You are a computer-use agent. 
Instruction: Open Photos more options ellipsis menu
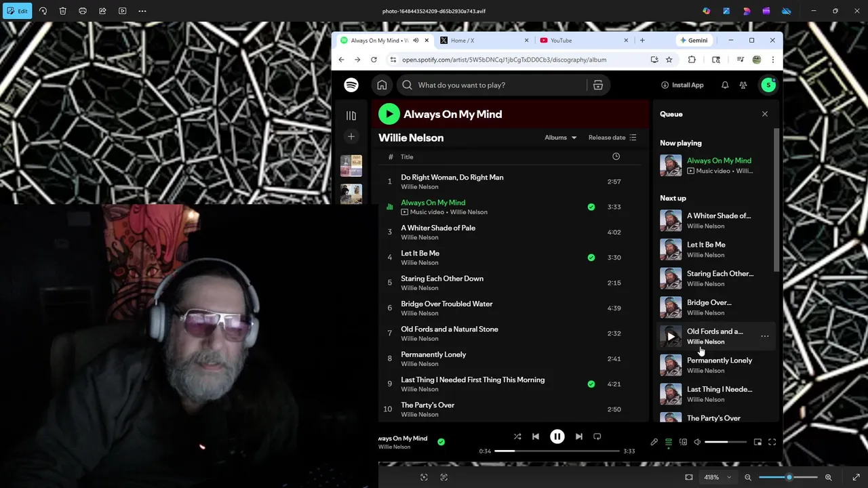pyautogui.click(x=142, y=11)
